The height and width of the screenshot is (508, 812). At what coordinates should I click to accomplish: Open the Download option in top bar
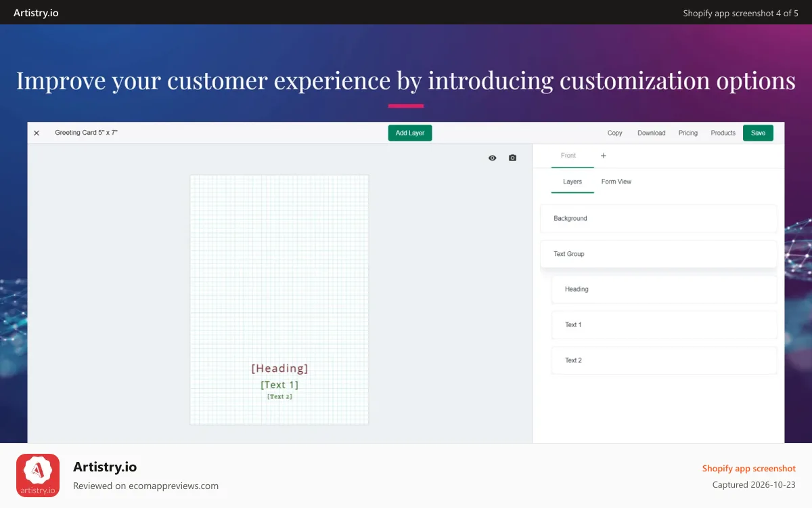pos(652,133)
